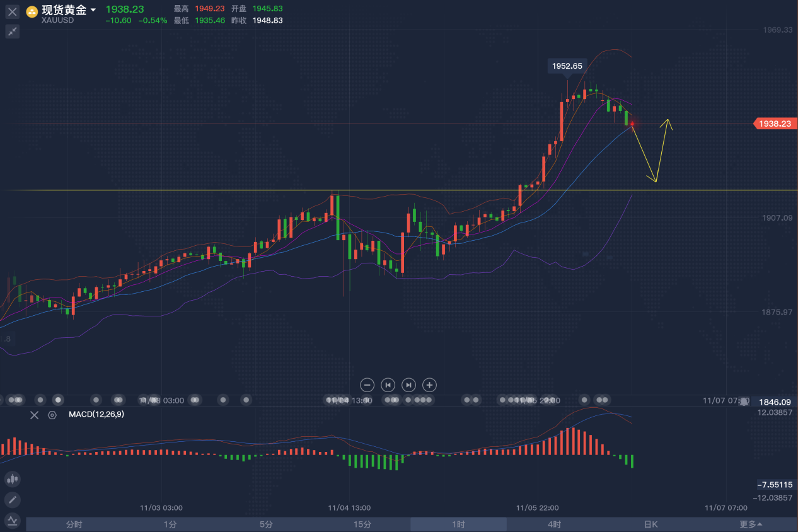
Task: Open the indicator line chart icon
Action: [x=13, y=521]
